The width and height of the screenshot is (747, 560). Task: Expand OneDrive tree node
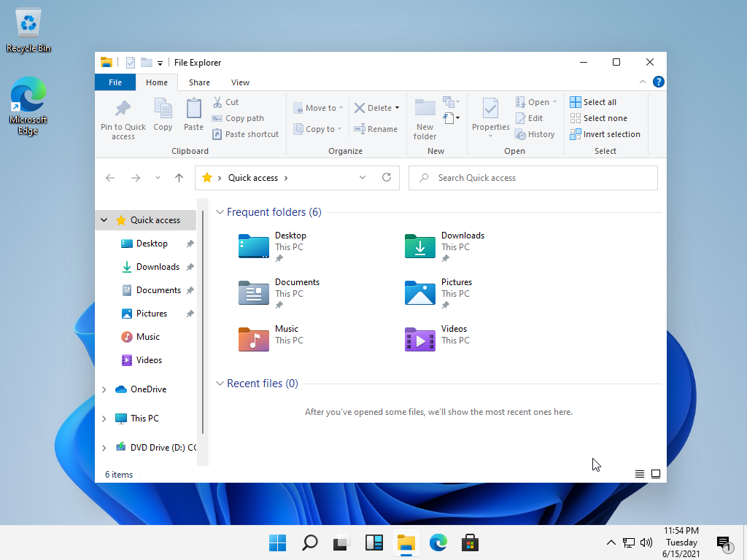coord(104,389)
